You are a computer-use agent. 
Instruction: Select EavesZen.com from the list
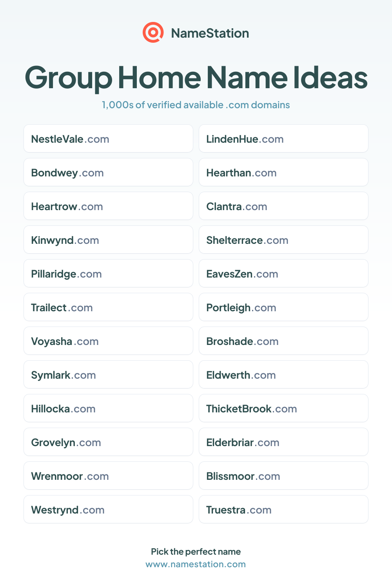pos(283,273)
